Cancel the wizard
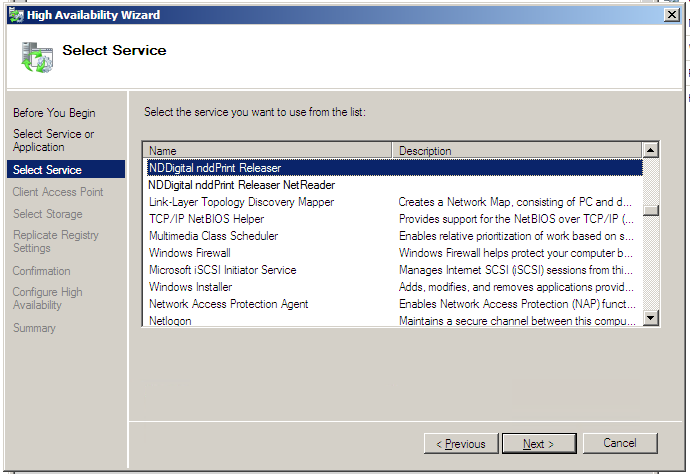This screenshot has height=474, width=690. point(619,443)
